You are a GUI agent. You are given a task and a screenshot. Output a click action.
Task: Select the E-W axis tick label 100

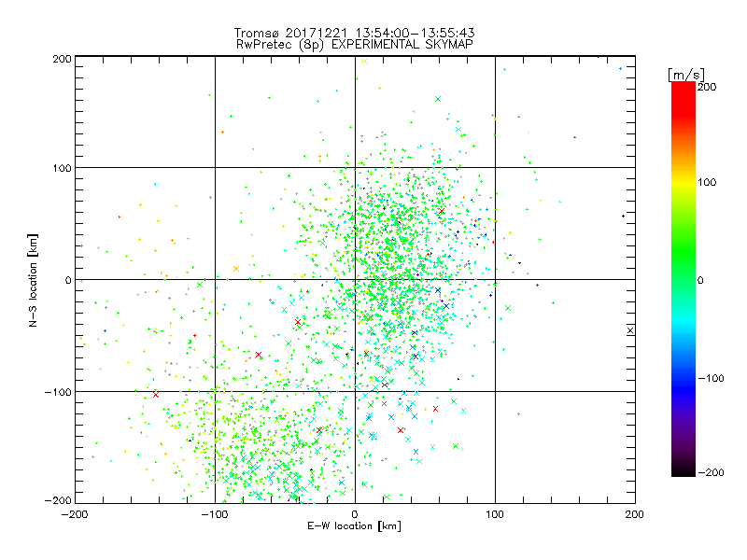pos(495,514)
